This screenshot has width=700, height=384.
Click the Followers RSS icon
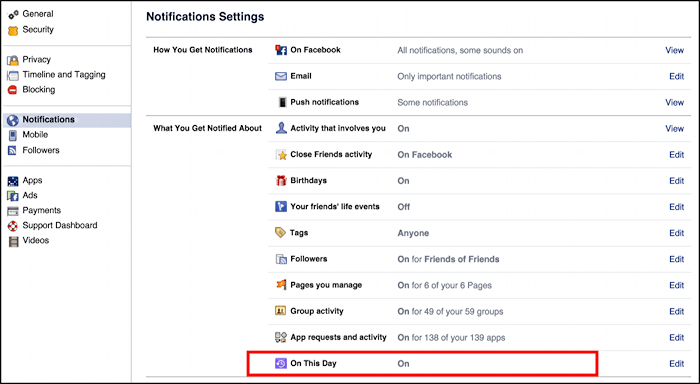click(x=13, y=150)
